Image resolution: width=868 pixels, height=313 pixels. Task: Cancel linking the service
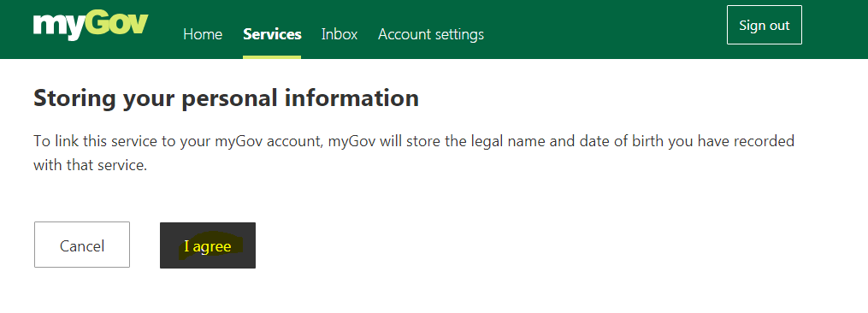(82, 245)
